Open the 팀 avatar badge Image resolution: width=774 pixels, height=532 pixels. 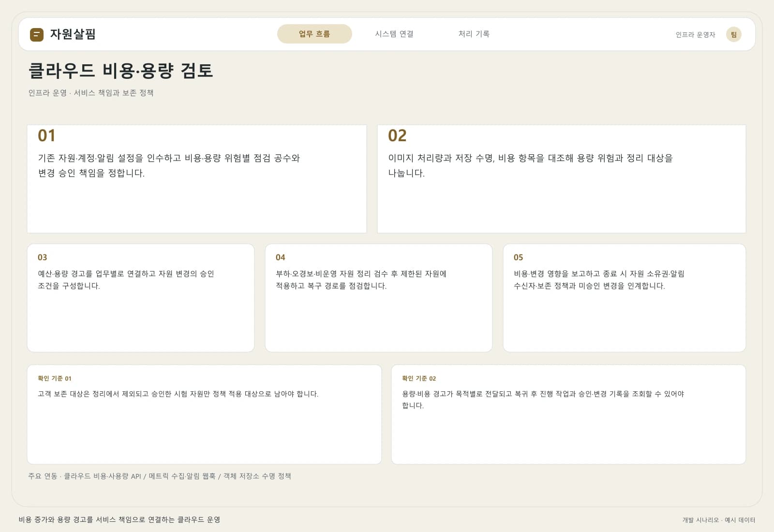[x=733, y=34]
